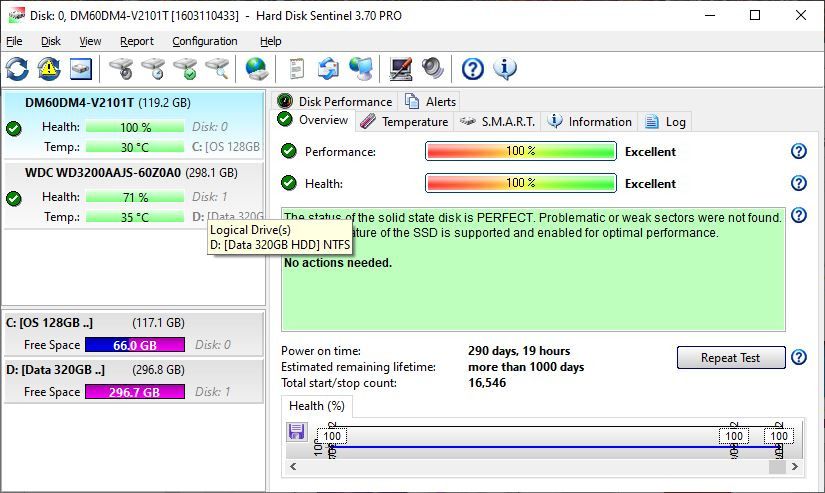The image size is (825, 493).
Task: Open the Log tab
Action: 666,122
